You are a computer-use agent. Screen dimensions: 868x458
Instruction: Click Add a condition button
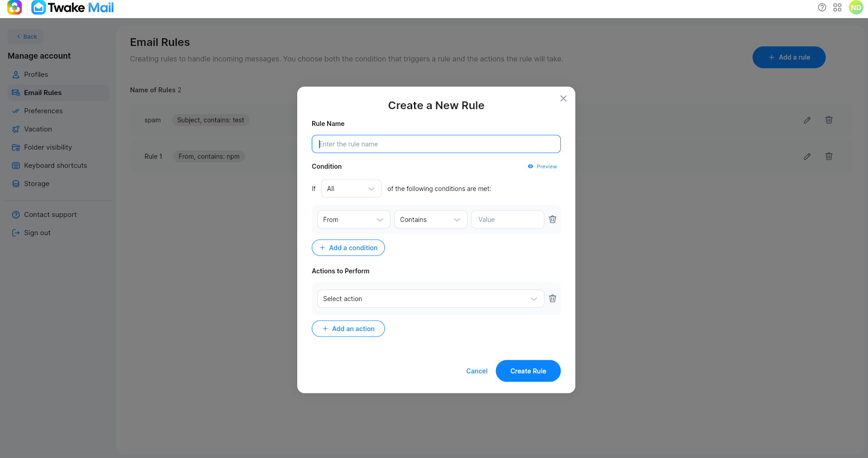pos(348,247)
